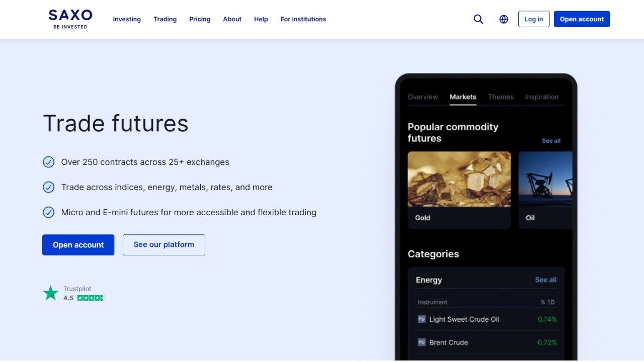The height and width of the screenshot is (362, 644).
Task: Open See all popular commodity futures
Action: pyautogui.click(x=551, y=141)
